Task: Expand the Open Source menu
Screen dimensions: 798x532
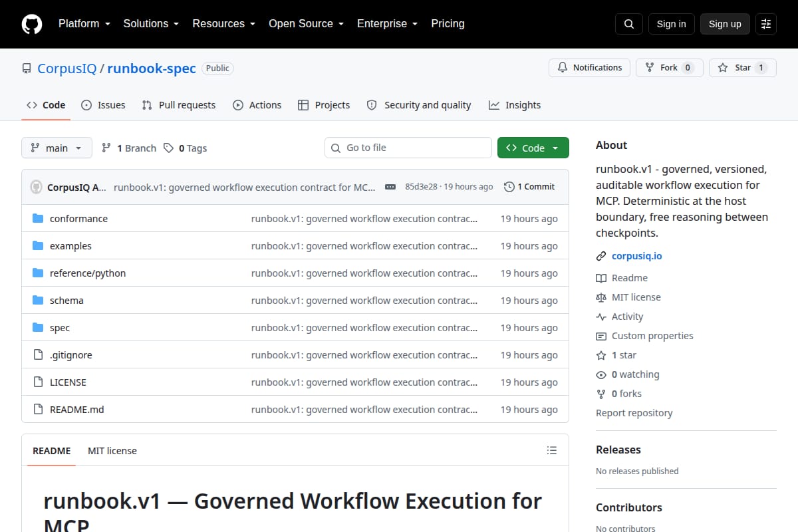Action: tap(306, 23)
